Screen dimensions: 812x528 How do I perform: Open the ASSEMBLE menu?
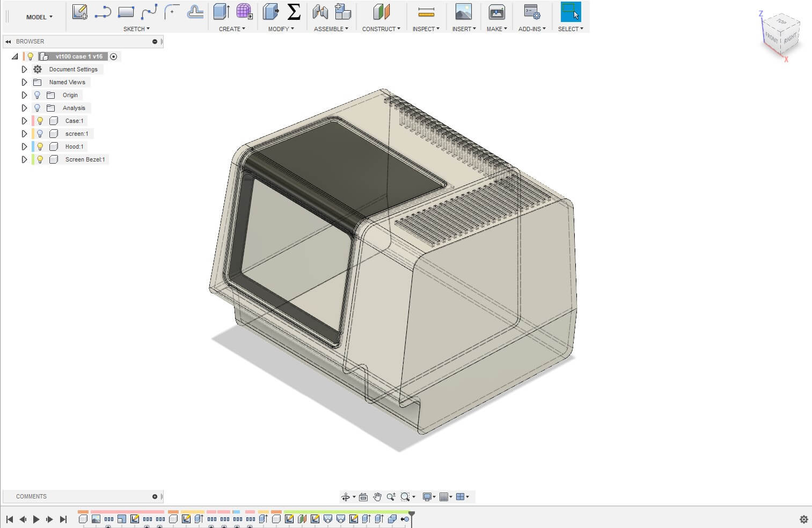tap(331, 29)
